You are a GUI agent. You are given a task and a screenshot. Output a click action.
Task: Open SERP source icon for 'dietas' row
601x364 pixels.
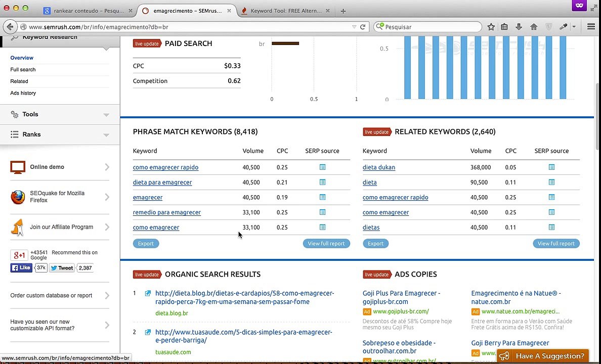tap(551, 227)
